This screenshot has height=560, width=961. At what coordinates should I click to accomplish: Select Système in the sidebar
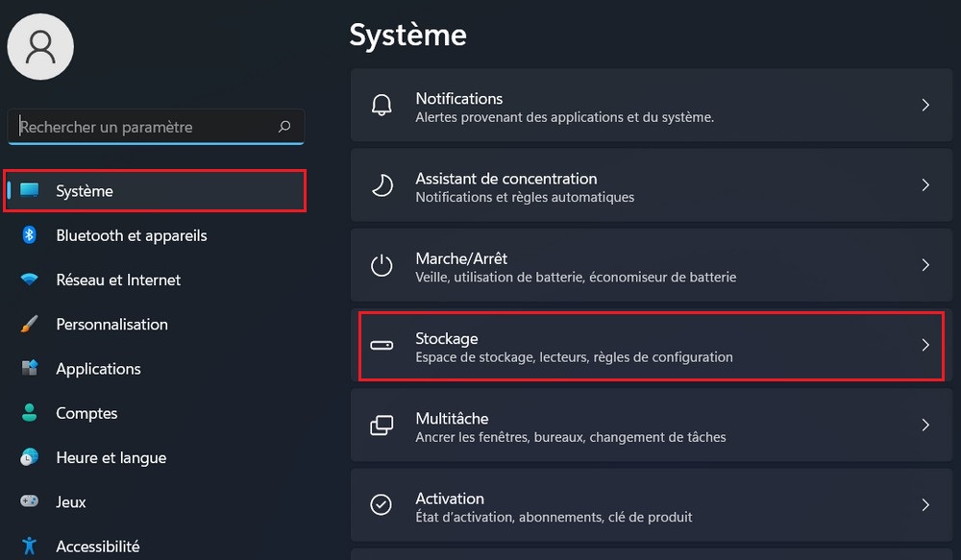point(85,191)
